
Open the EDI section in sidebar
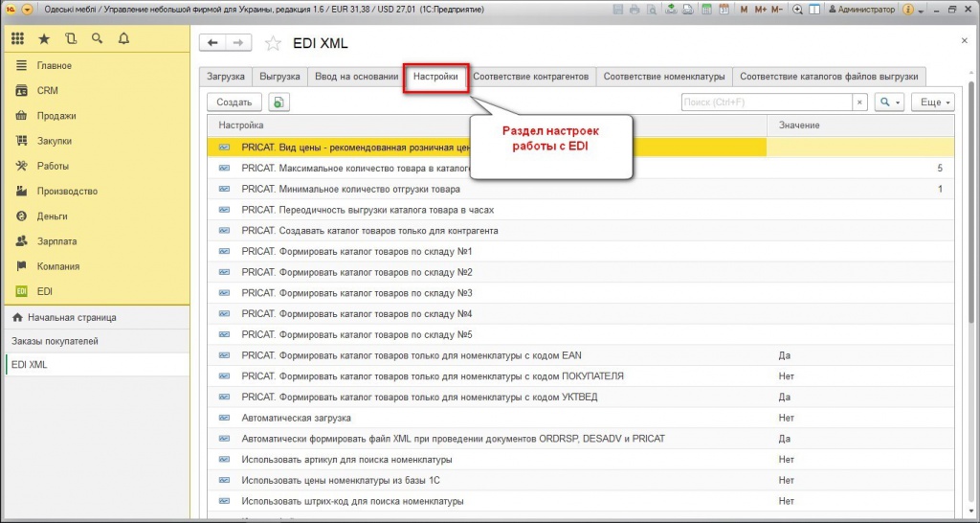tap(97, 291)
